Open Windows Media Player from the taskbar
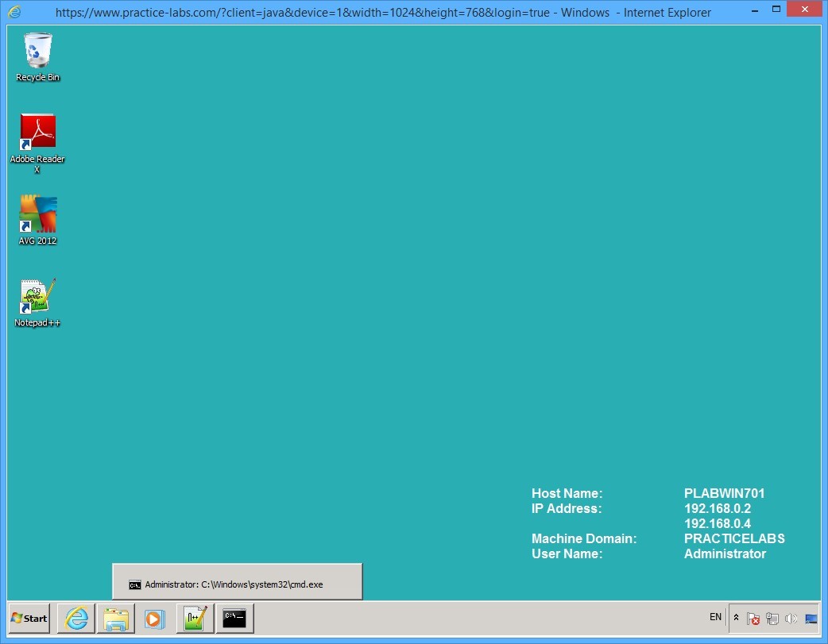This screenshot has width=828, height=644. pyautogui.click(x=154, y=618)
